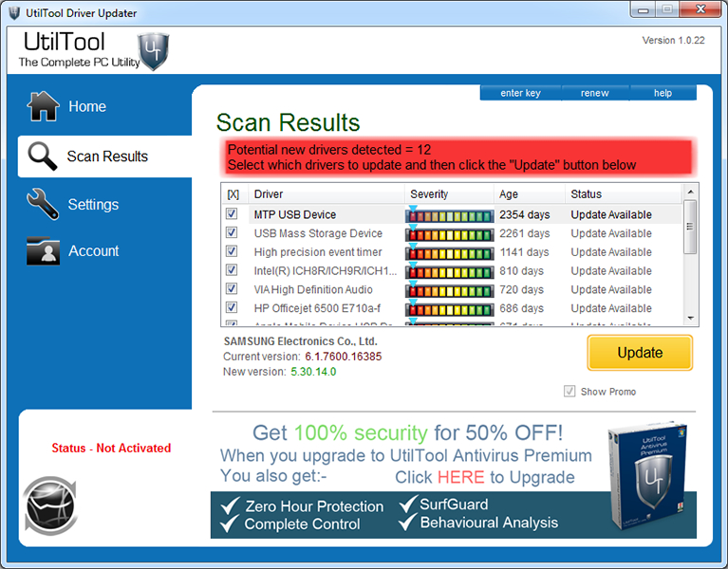Select the Intel(R) ICH8R/ICH9R/ICH1... driver name
Image resolution: width=728 pixels, height=569 pixels.
point(325,271)
